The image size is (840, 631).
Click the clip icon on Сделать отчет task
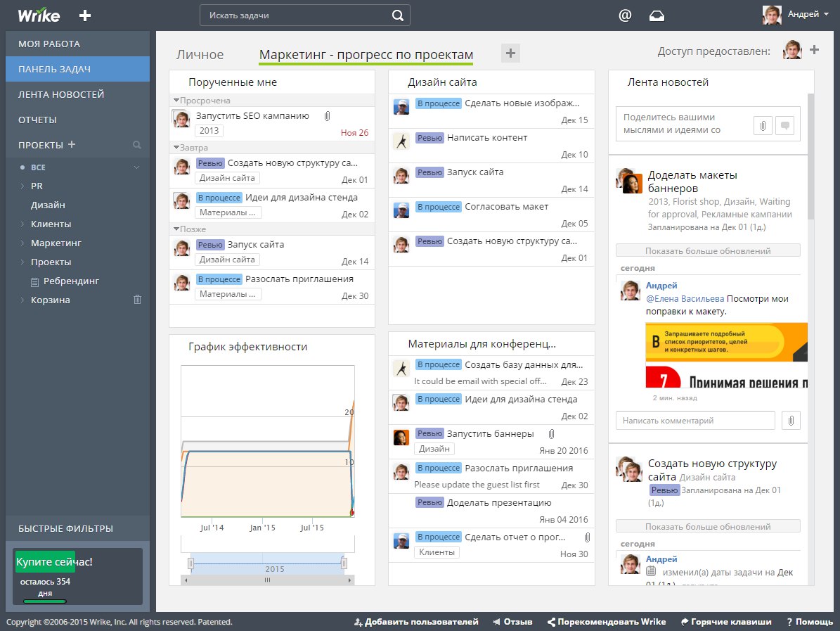tap(587, 537)
